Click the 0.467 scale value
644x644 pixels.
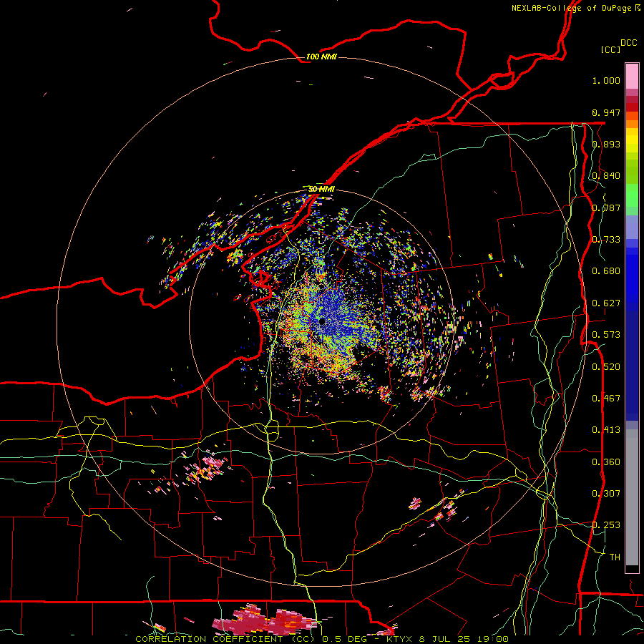click(x=606, y=399)
